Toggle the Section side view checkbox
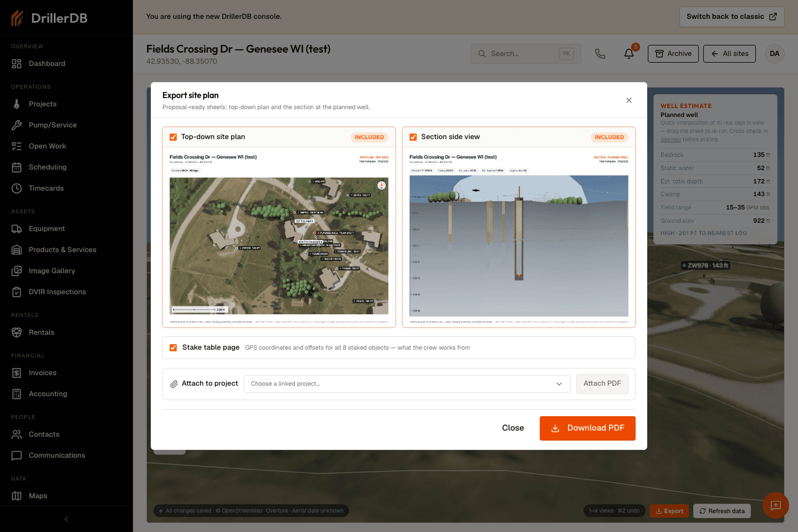 pyautogui.click(x=413, y=137)
